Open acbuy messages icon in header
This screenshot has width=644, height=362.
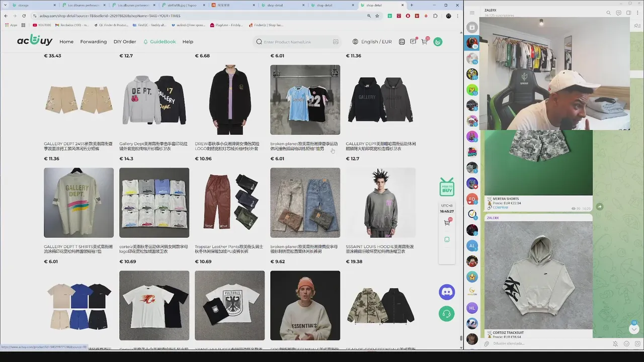[413, 42]
